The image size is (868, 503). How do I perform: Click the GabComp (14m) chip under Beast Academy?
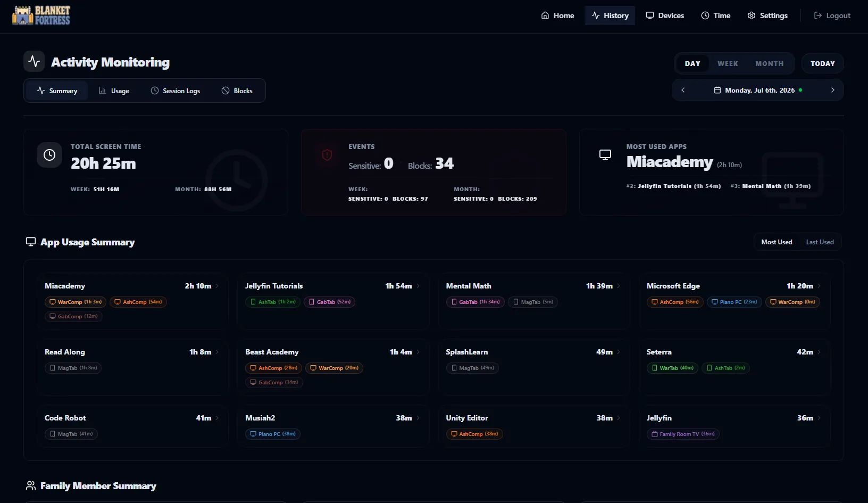(274, 382)
